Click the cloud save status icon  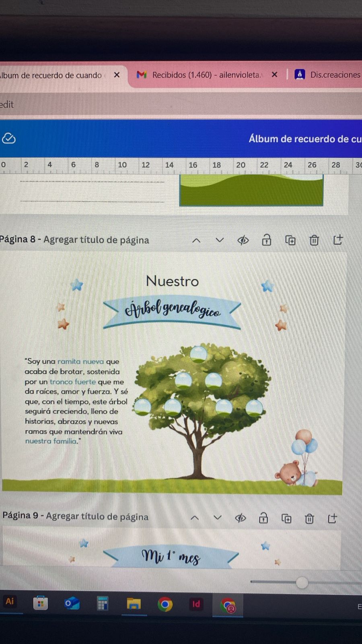[x=9, y=138]
